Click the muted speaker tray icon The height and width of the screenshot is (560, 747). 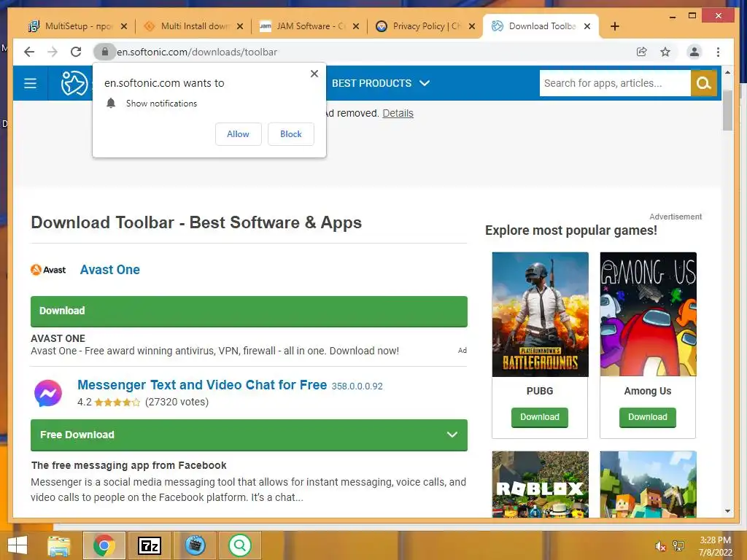tap(660, 546)
